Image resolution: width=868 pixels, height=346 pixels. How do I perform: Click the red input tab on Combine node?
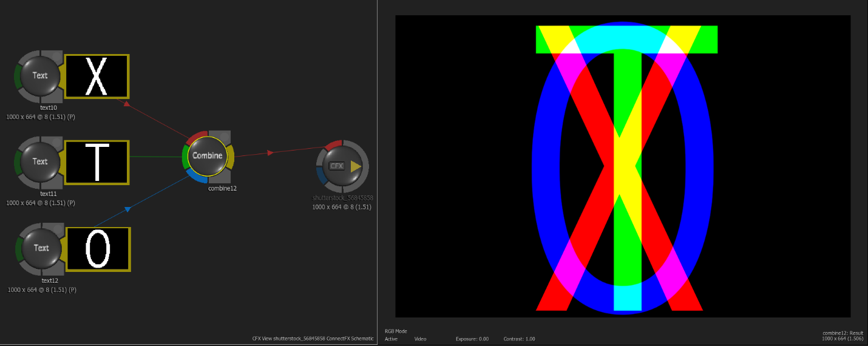pyautogui.click(x=197, y=135)
